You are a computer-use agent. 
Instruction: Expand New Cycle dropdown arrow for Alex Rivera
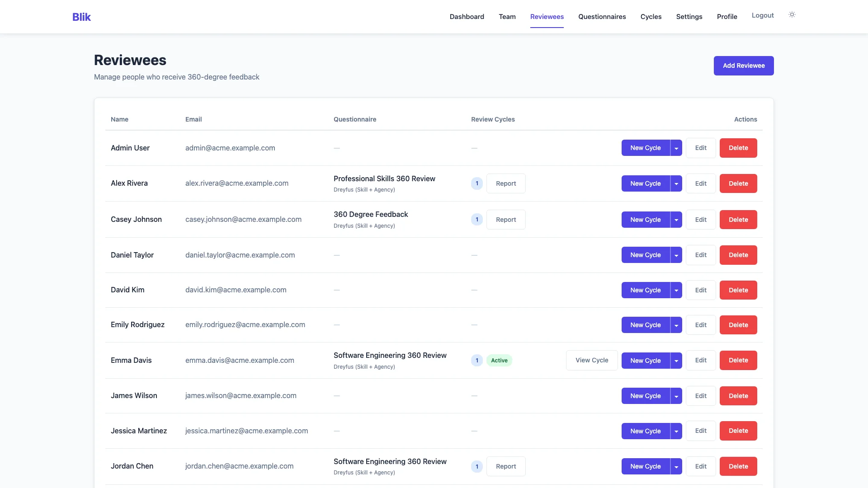coord(676,183)
